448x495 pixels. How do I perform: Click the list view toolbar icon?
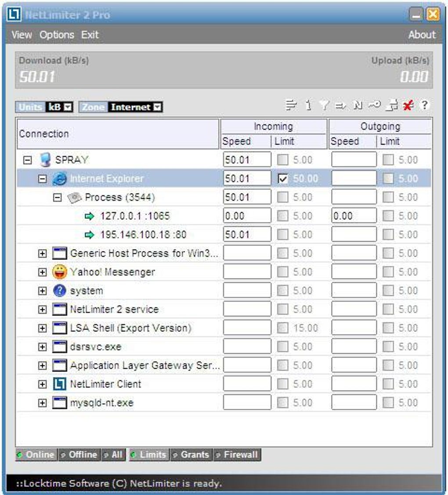point(291,105)
